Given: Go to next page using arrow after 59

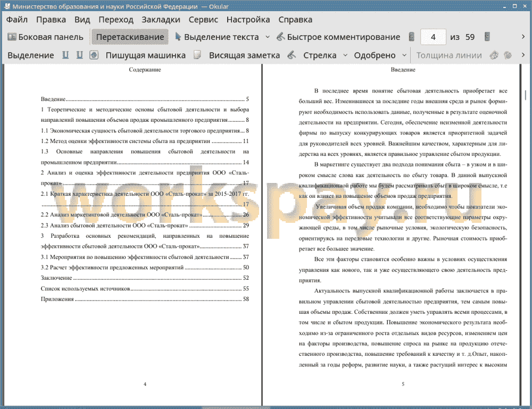Looking at the screenshot, I should [487, 37].
